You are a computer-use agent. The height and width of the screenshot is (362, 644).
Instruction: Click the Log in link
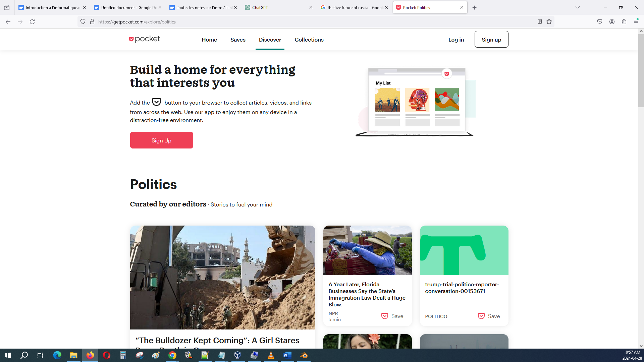(456, 40)
